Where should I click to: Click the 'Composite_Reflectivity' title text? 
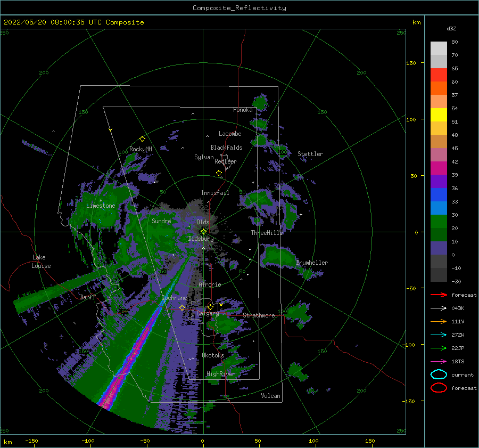(x=240, y=8)
